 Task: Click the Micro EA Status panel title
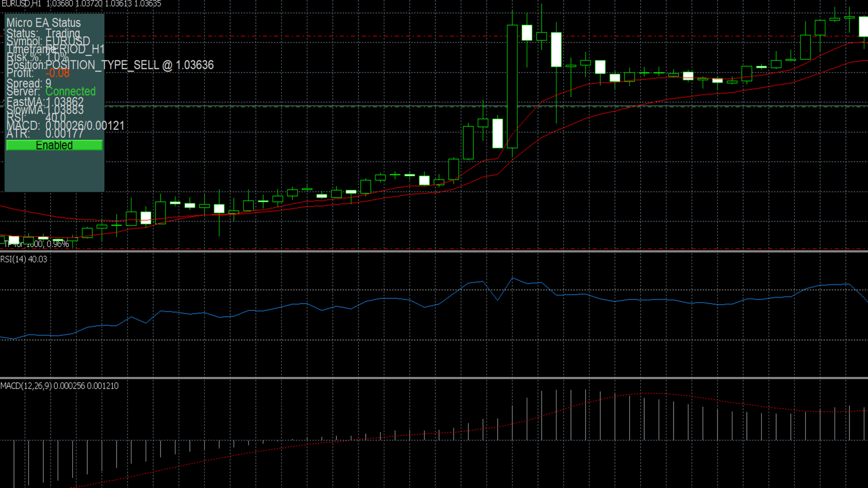(43, 23)
